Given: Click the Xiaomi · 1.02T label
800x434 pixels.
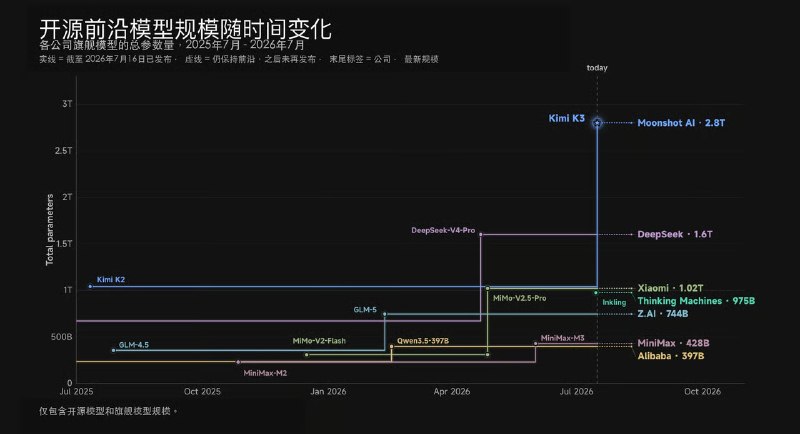Looking at the screenshot, I should coord(670,288).
